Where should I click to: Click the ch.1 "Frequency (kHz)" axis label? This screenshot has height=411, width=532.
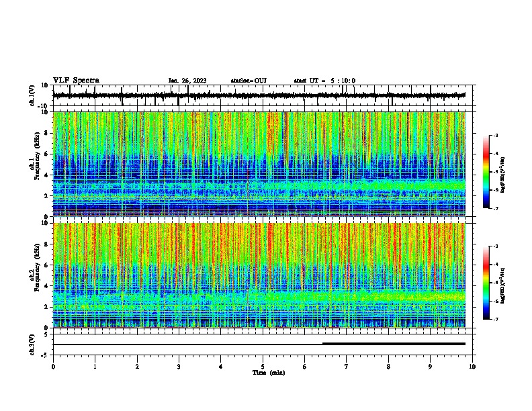[x=37, y=156]
